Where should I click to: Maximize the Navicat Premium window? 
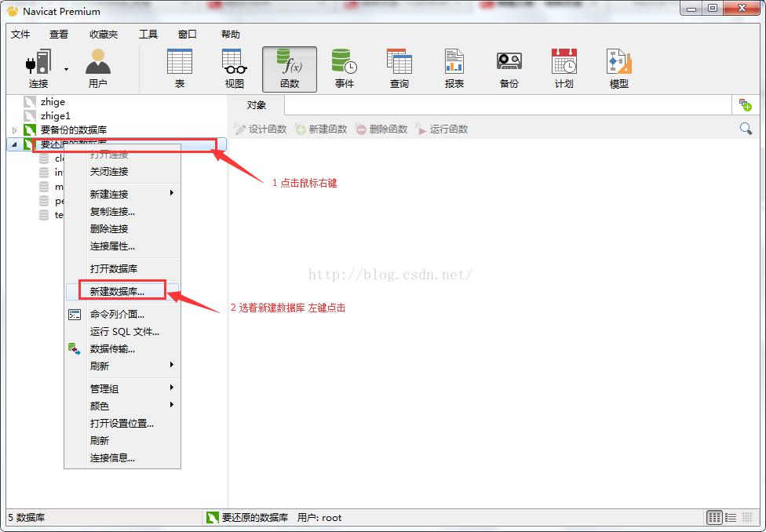tap(713, 9)
